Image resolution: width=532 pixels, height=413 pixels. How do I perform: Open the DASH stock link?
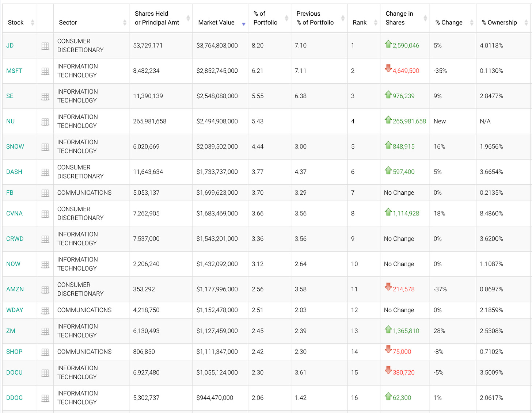tap(14, 172)
